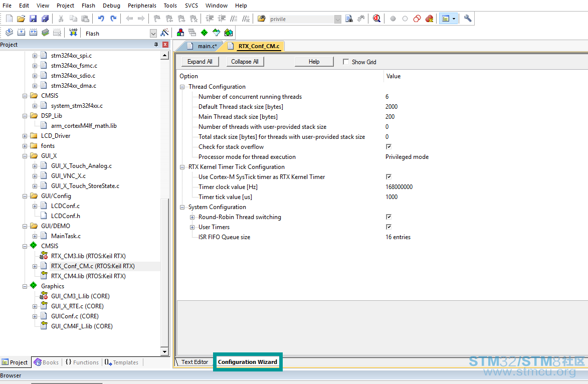Save the current file with the floppy icon
This screenshot has width=588, height=384.
[x=33, y=19]
